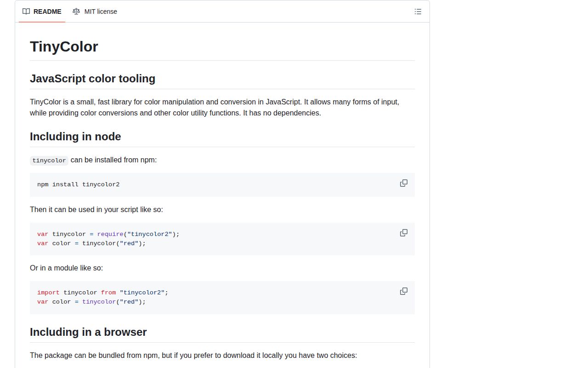Click the scales icon beside MIT license
Screen dimensions: 588x368
pos(76,11)
